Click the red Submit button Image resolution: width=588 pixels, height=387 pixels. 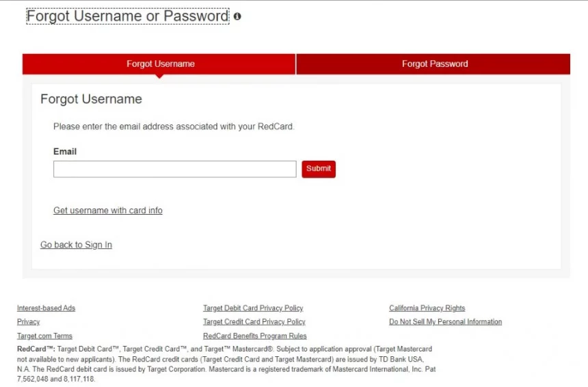click(x=319, y=169)
